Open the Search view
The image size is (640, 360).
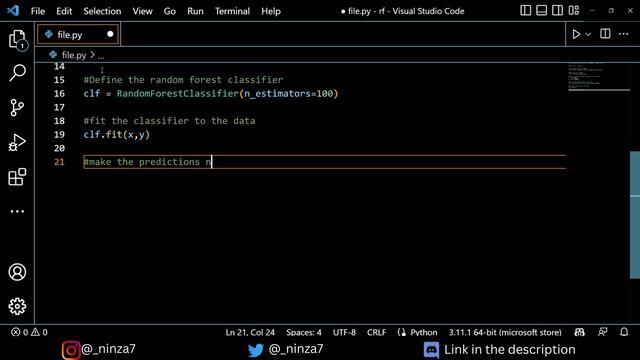click(x=17, y=73)
